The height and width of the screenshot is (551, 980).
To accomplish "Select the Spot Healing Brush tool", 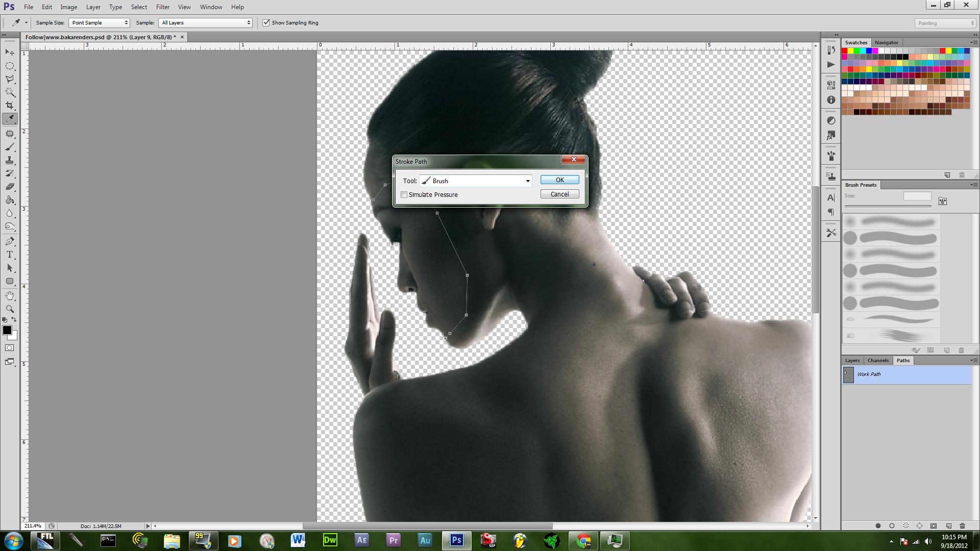I will click(x=10, y=134).
